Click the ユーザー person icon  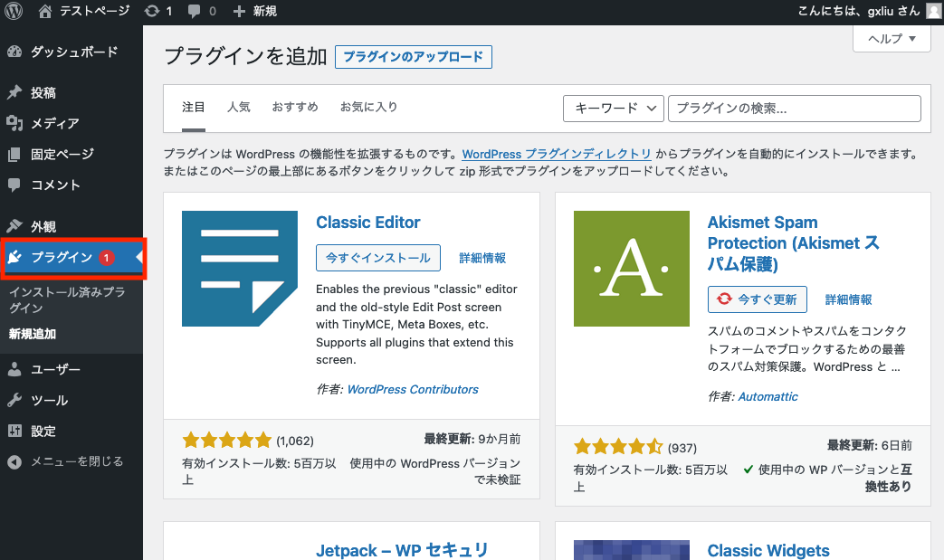14,369
